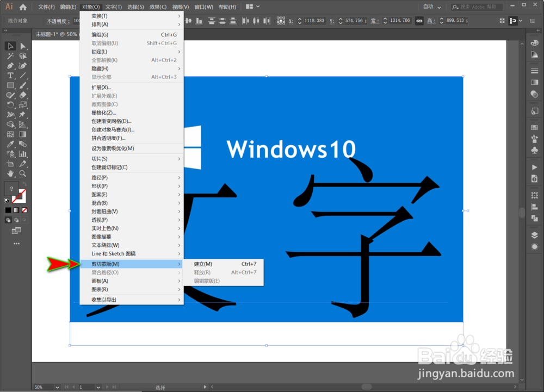The height and width of the screenshot is (392, 544).
Task: Click 编组(G) menu entry
Action: click(132, 35)
